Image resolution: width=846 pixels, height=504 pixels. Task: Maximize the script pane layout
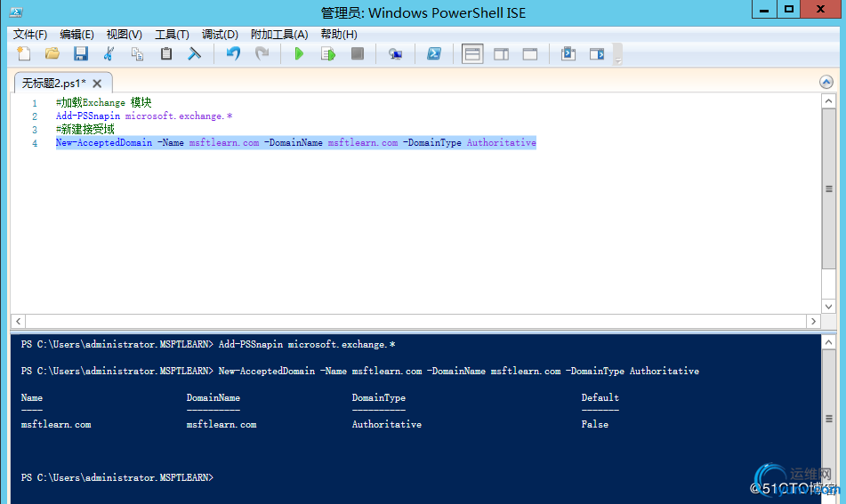tap(530, 54)
